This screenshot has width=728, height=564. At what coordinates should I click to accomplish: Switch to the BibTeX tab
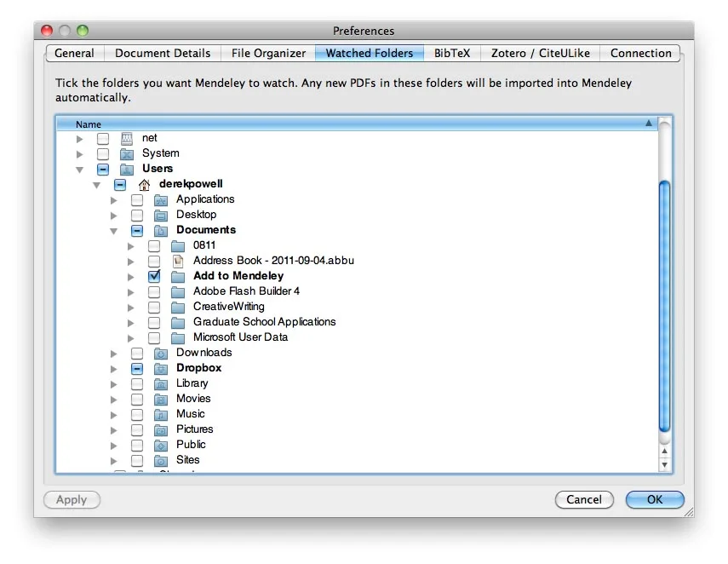[x=452, y=53]
